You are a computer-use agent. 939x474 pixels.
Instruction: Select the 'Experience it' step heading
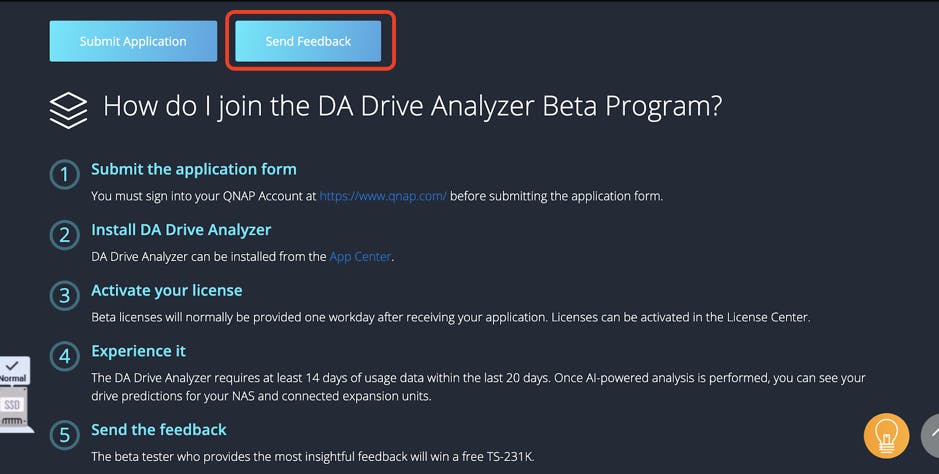click(x=138, y=351)
